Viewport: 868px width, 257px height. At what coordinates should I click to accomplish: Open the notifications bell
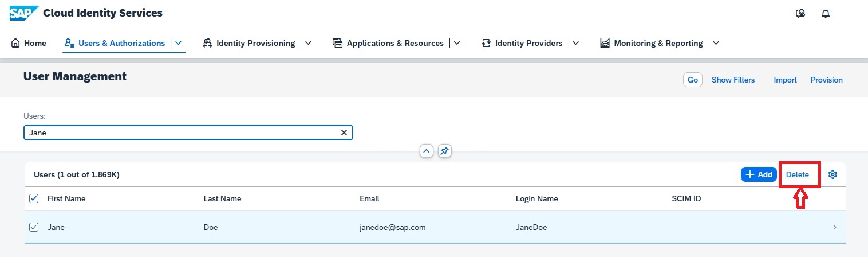(x=825, y=14)
